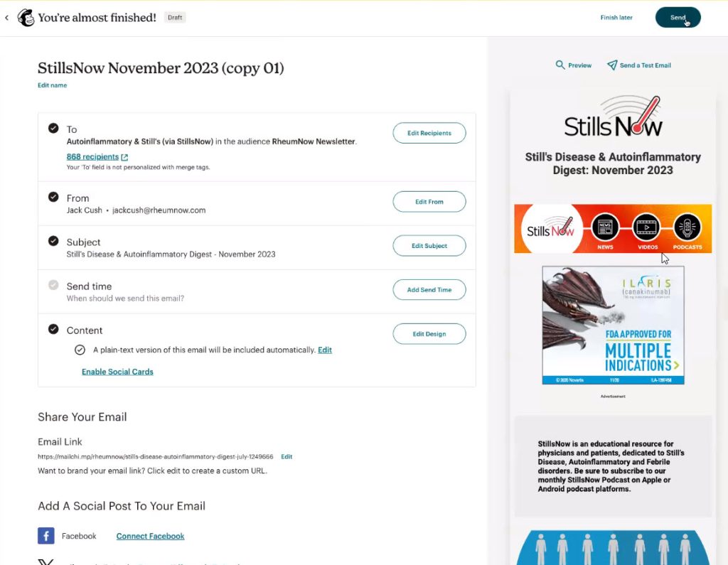Viewport: 728px width, 565px height.
Task: Choose Finish later
Action: tap(616, 18)
